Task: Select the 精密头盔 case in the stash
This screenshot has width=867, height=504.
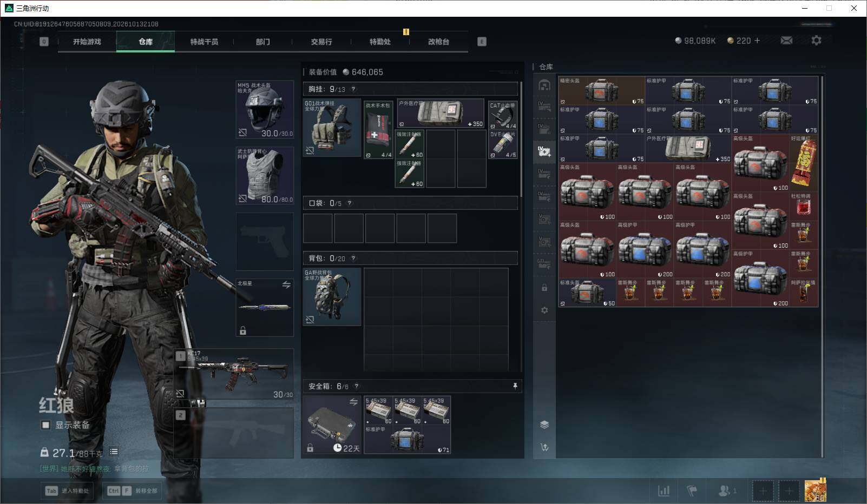Action: point(602,90)
